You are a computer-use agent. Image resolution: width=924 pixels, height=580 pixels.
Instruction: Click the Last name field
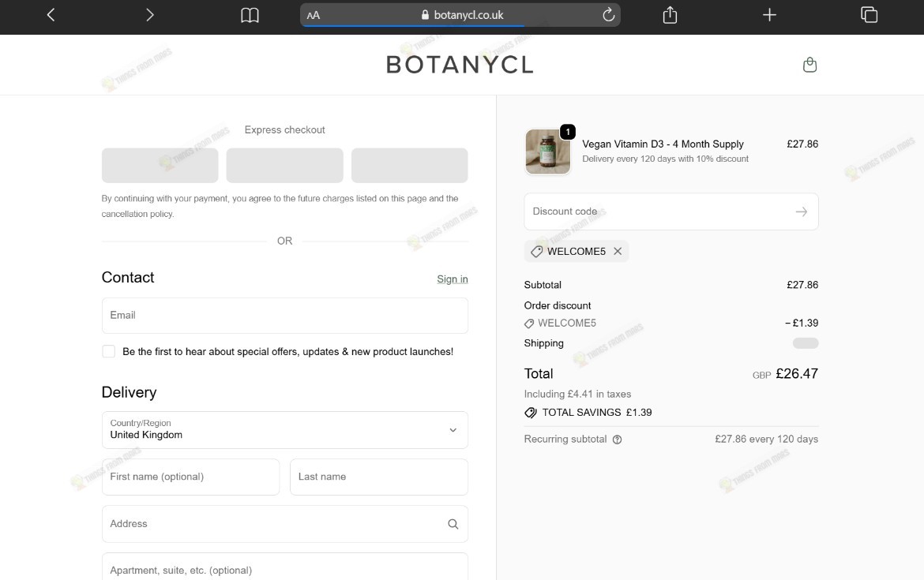pos(379,477)
